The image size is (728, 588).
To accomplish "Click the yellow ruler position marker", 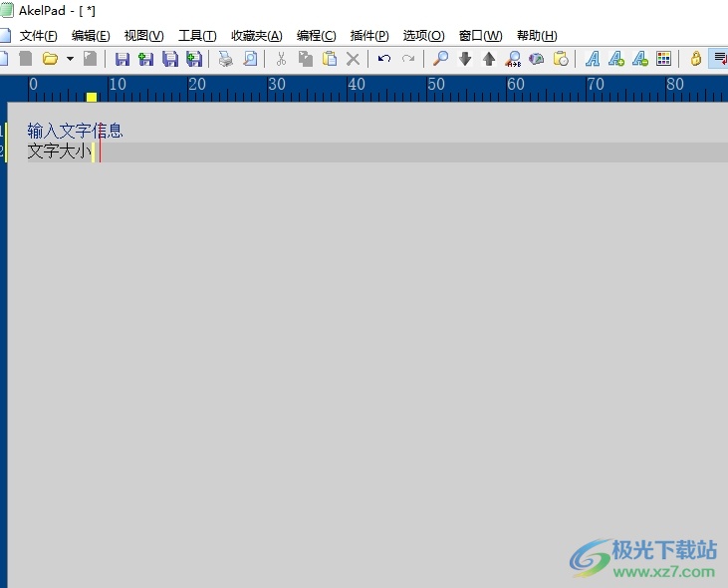I will click(x=92, y=97).
